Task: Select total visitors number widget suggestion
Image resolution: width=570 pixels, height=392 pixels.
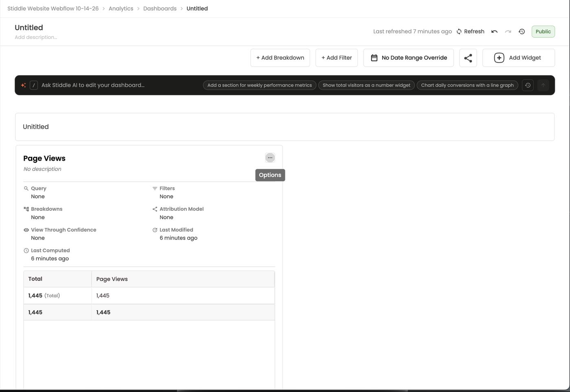Action: pos(366,85)
